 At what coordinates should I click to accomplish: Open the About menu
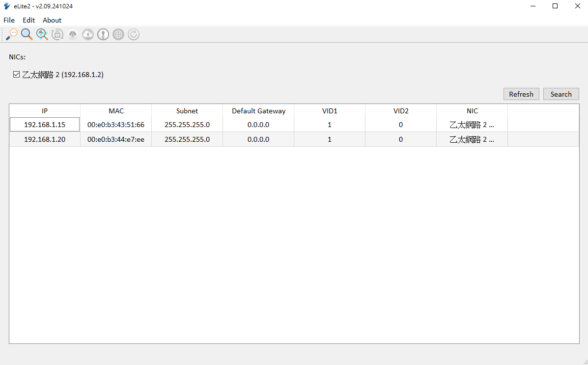[52, 20]
